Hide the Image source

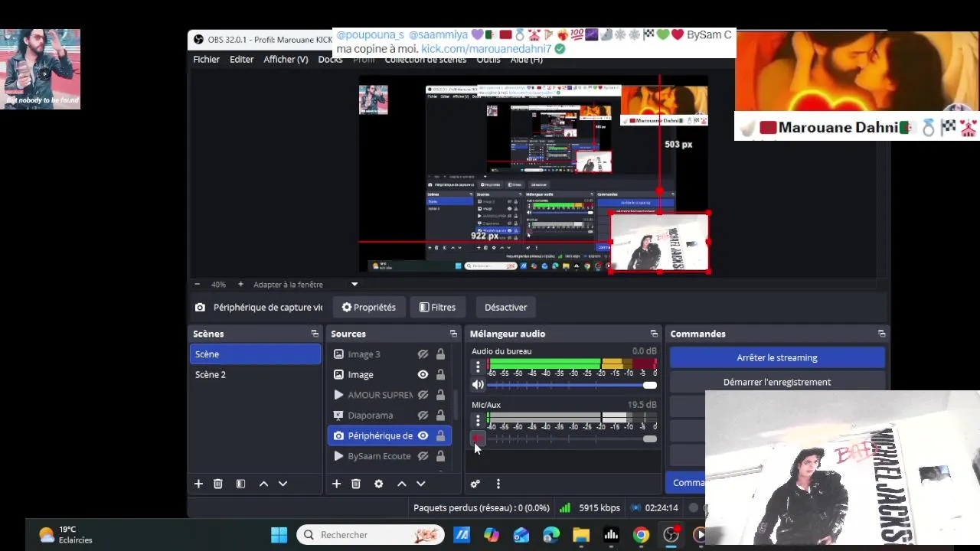[x=423, y=375]
